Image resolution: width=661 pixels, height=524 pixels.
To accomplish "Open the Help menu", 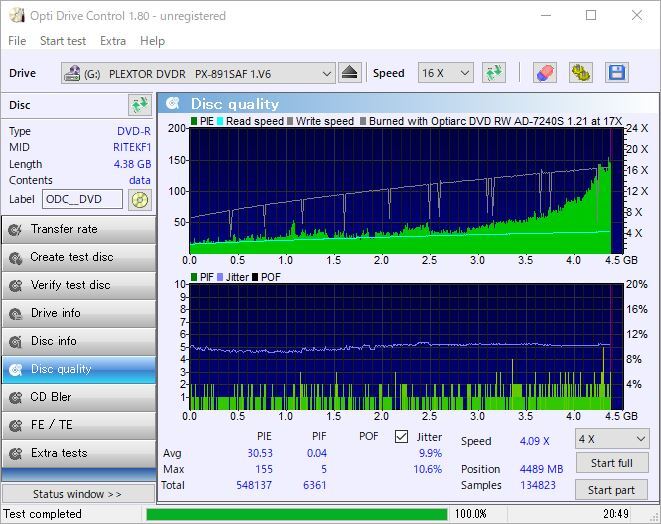I will (x=152, y=41).
